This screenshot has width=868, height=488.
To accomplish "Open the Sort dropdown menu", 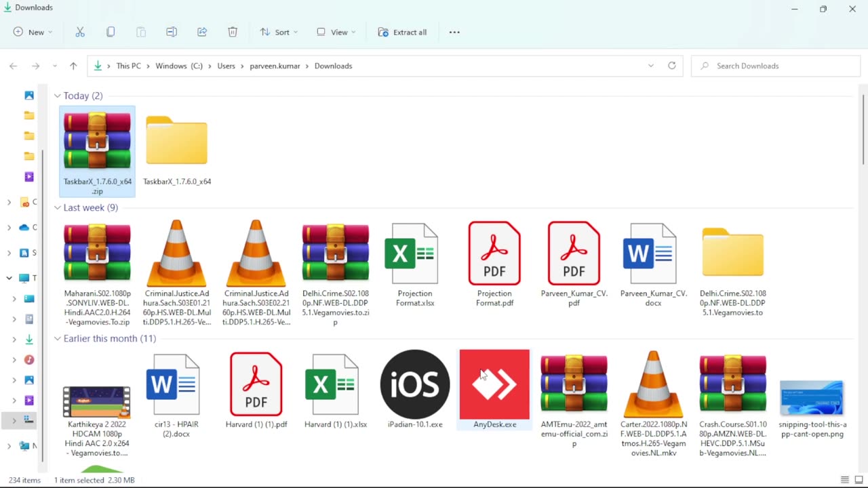I will (279, 32).
